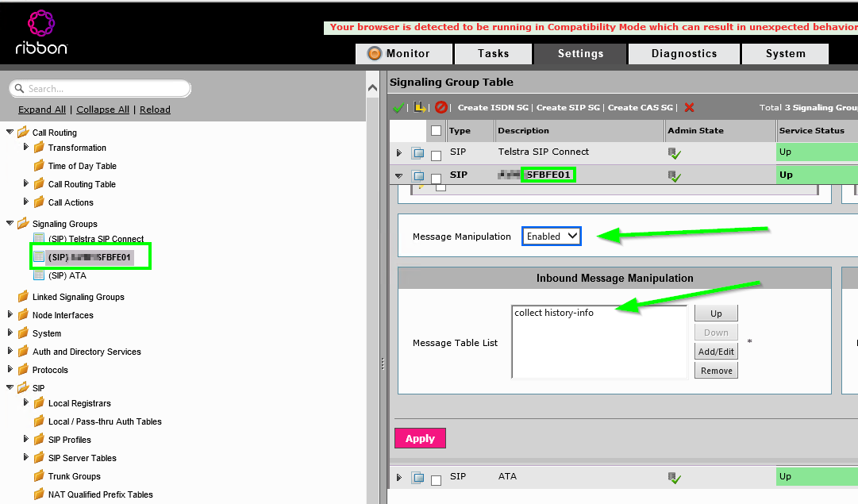
Task: Click the red prohibition disable icon
Action: [441, 107]
